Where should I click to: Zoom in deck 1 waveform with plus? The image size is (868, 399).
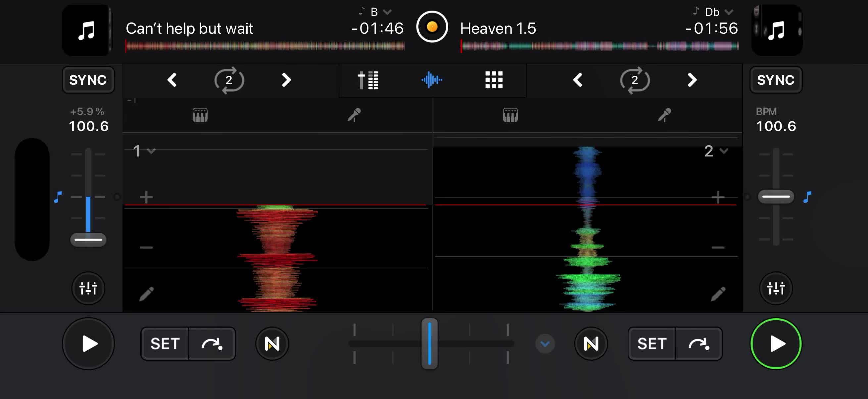(x=146, y=197)
